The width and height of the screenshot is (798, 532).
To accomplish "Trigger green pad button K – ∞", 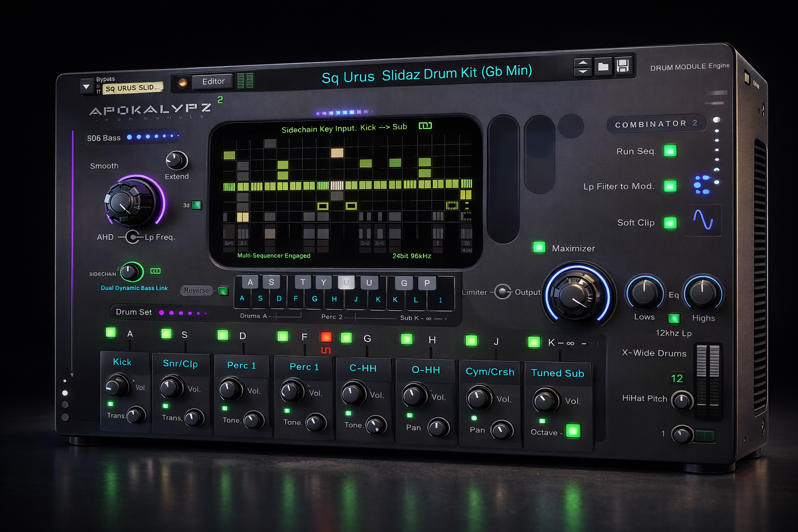I will [534, 342].
